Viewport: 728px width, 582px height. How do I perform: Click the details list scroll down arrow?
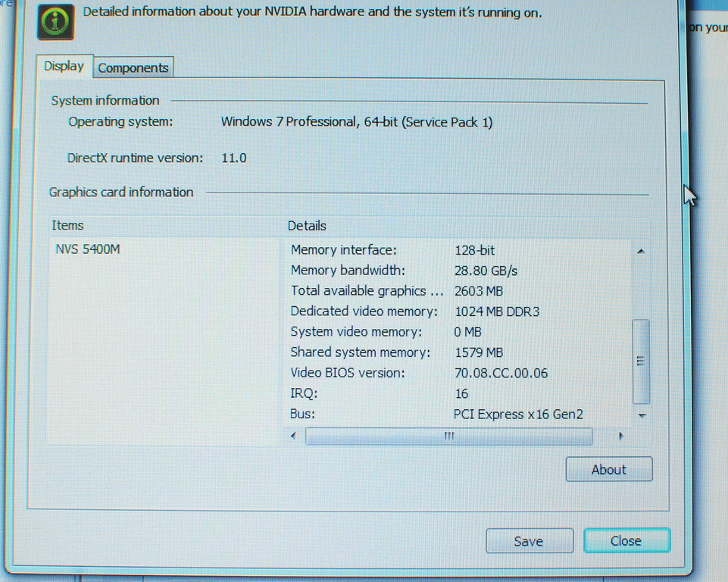point(642,415)
